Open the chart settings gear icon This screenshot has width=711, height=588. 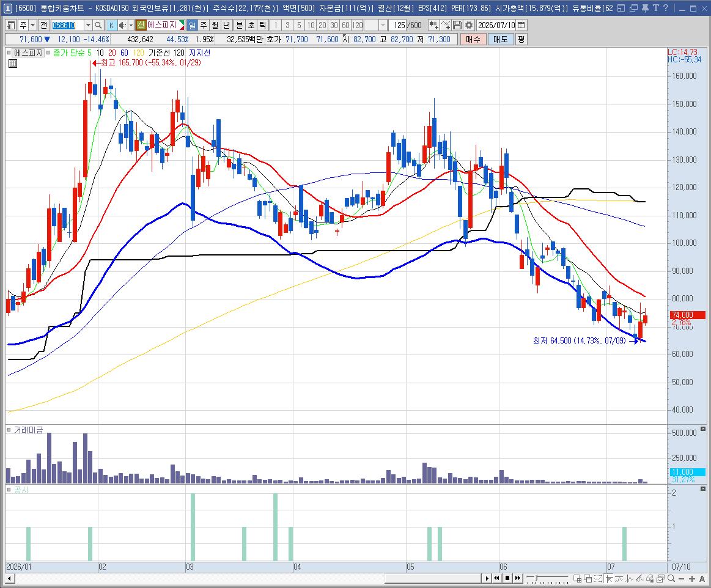click(x=469, y=26)
